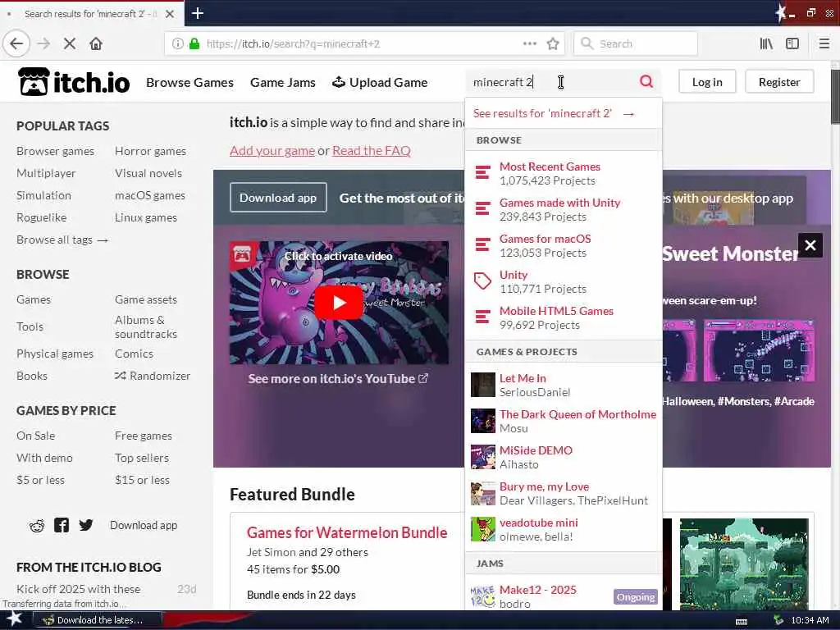Click the Download app outlined button

[x=278, y=198]
